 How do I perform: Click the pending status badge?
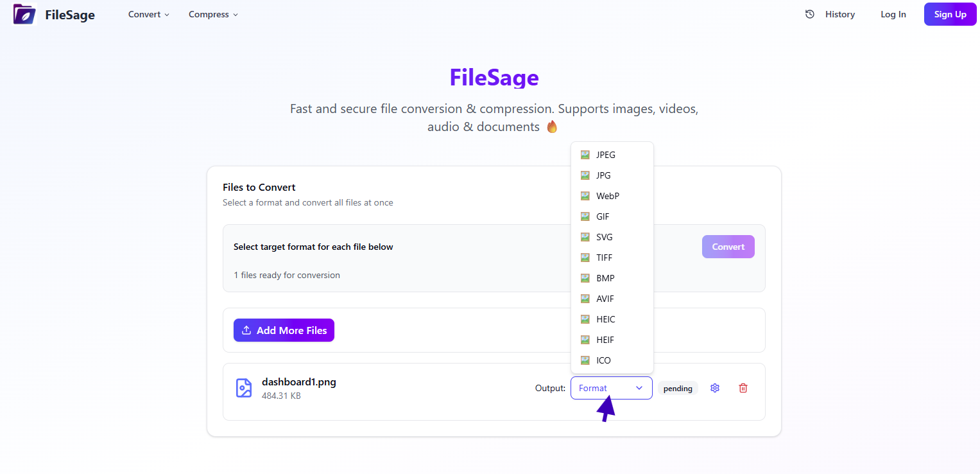[678, 389]
